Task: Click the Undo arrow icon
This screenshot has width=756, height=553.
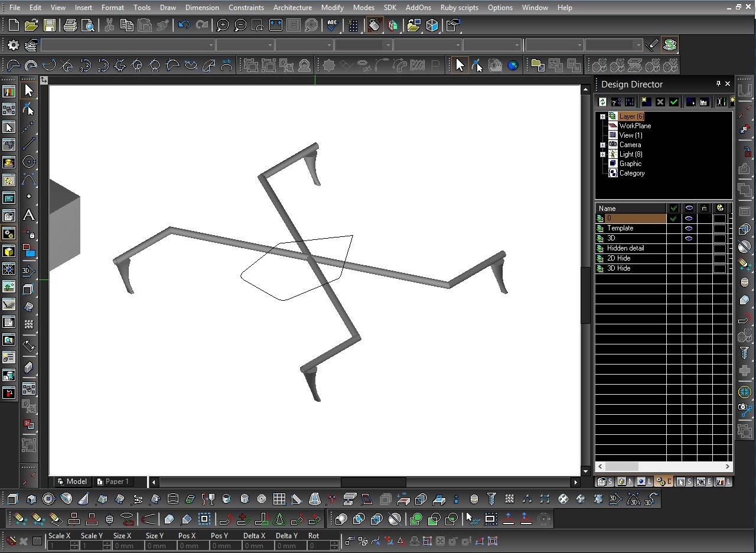Action: click(x=184, y=25)
